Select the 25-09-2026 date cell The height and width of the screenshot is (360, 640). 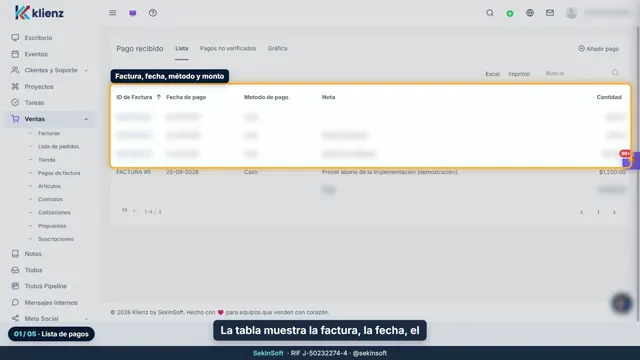tap(182, 172)
